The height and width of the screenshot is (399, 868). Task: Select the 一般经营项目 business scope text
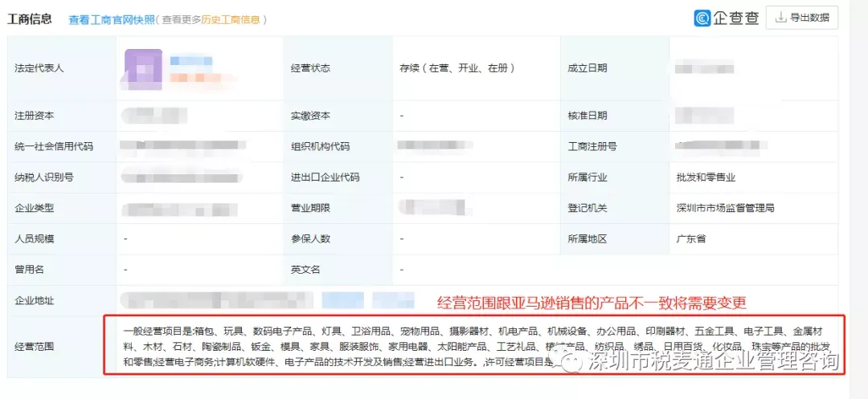(x=477, y=347)
